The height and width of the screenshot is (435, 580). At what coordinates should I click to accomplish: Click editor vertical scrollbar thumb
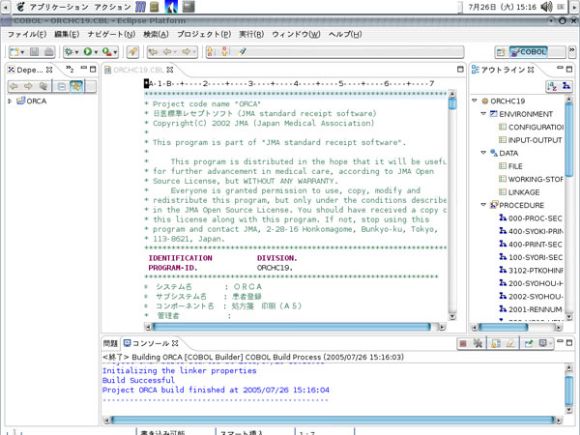pos(452,104)
